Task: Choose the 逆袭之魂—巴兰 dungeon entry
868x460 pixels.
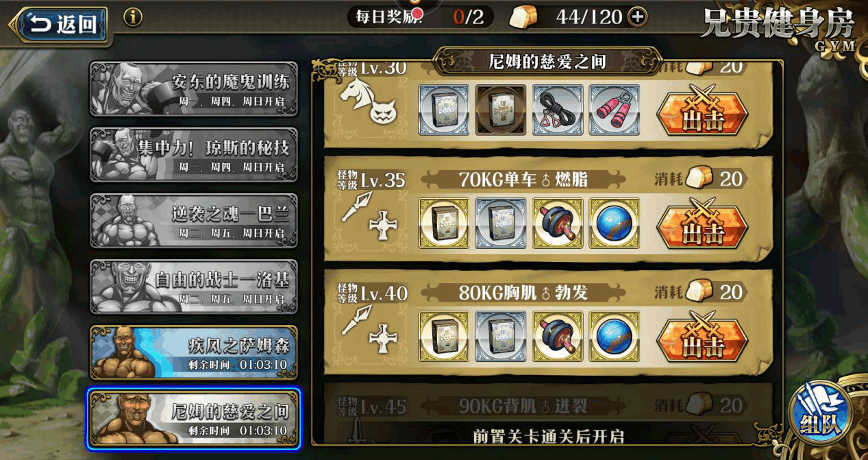Action: tap(194, 221)
